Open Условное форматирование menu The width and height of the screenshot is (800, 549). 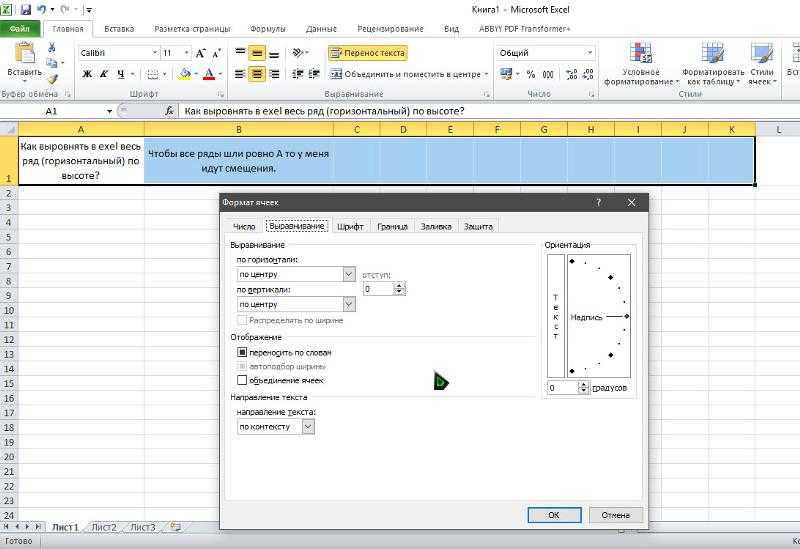(641, 65)
